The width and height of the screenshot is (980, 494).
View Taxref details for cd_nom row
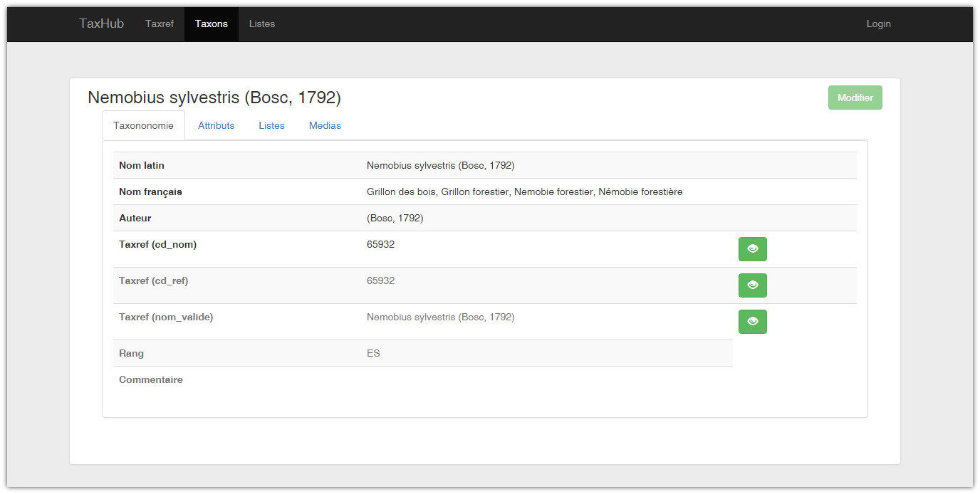[x=752, y=249]
